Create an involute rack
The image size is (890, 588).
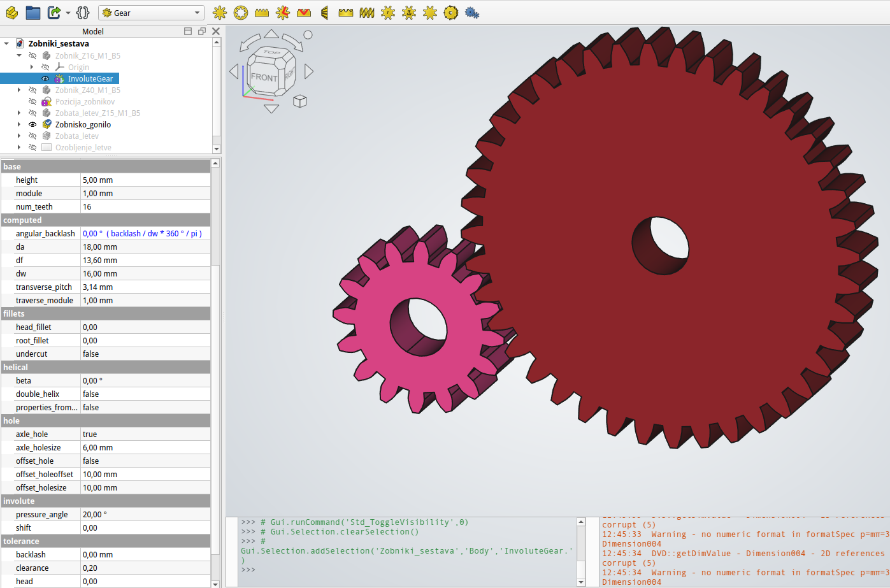[x=261, y=12]
